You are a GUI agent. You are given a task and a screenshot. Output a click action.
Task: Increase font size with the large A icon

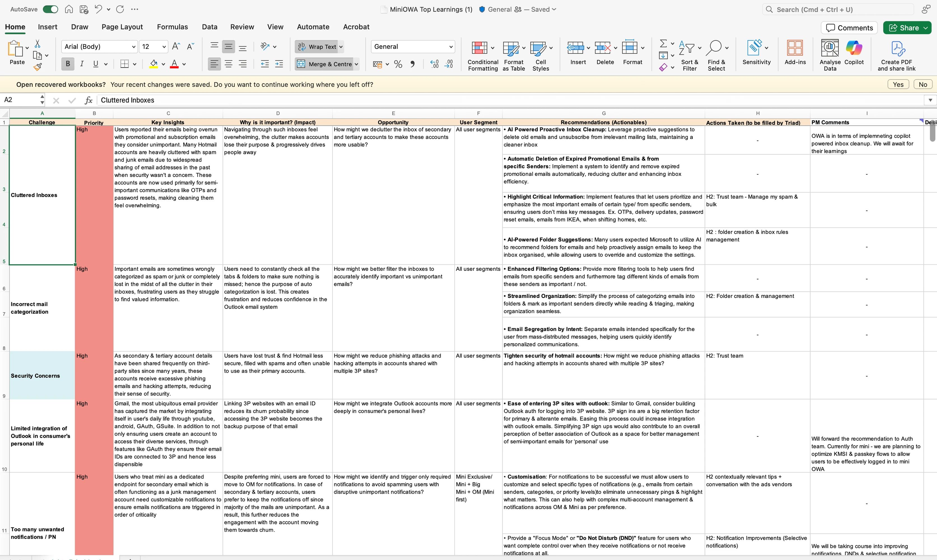176,46
